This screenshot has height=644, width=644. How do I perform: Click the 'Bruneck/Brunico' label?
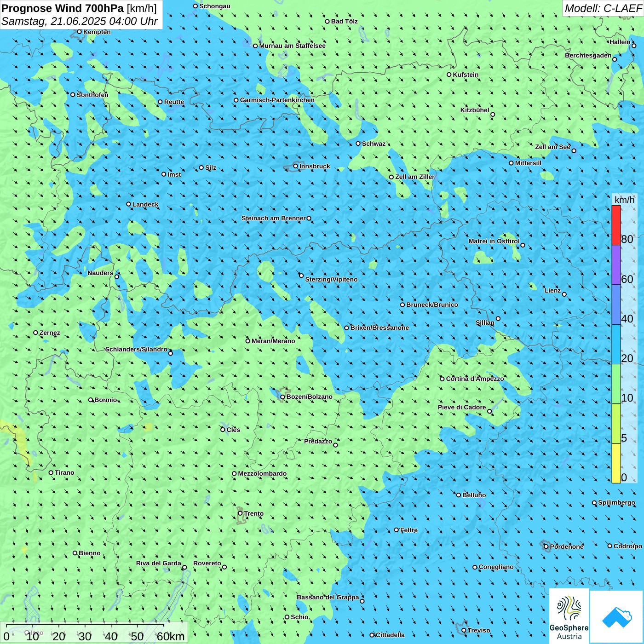(432, 305)
